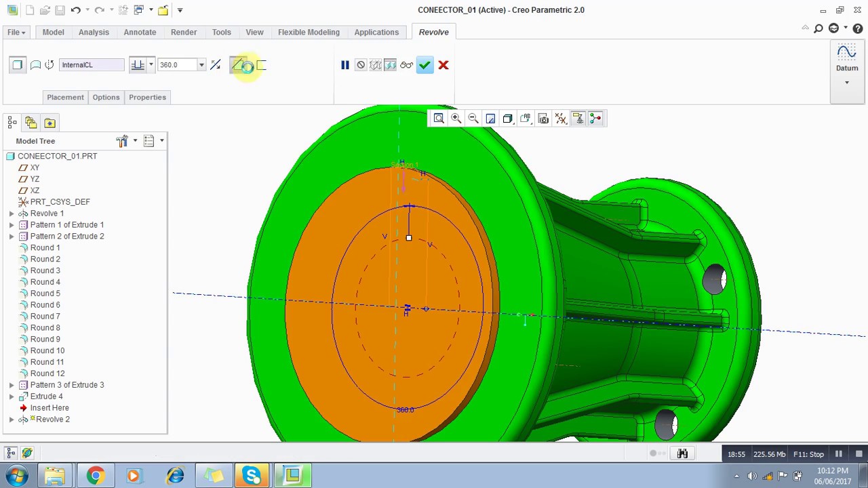
Task: Click the Zoom In magnifier
Action: click(456, 119)
